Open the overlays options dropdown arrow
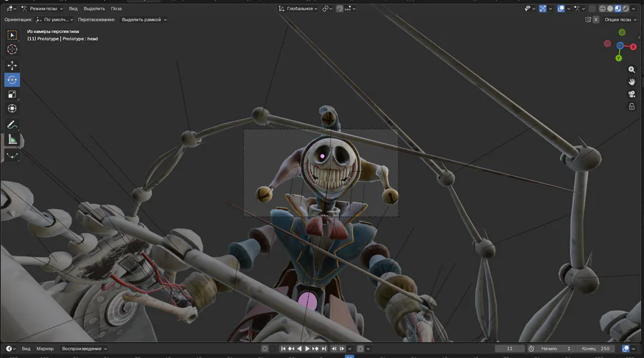The width and height of the screenshot is (644, 358). click(568, 8)
